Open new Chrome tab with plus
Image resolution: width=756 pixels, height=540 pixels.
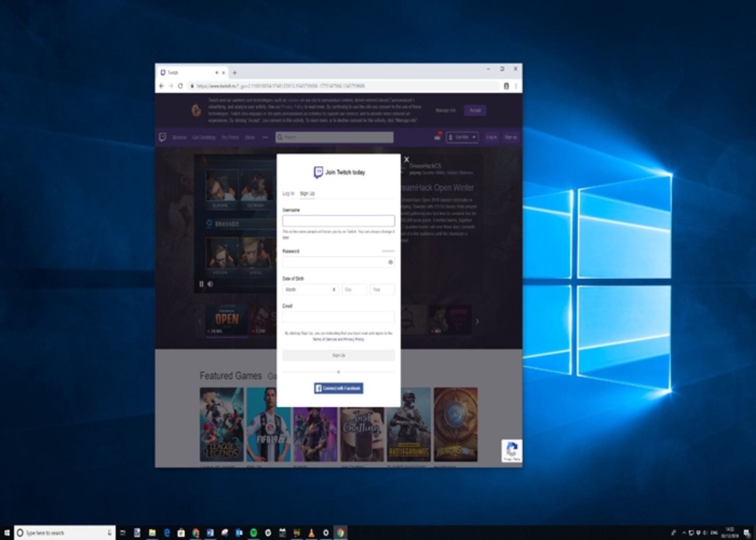tap(235, 73)
